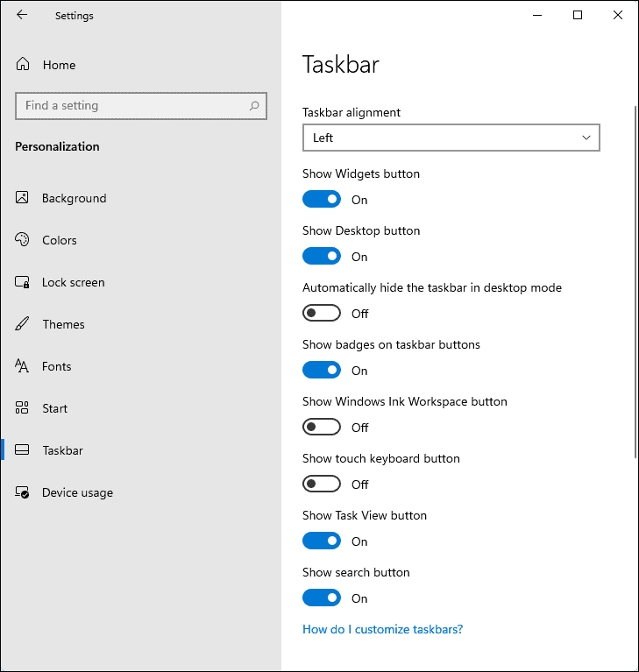
Task: Click the back arrow icon
Action: click(22, 15)
